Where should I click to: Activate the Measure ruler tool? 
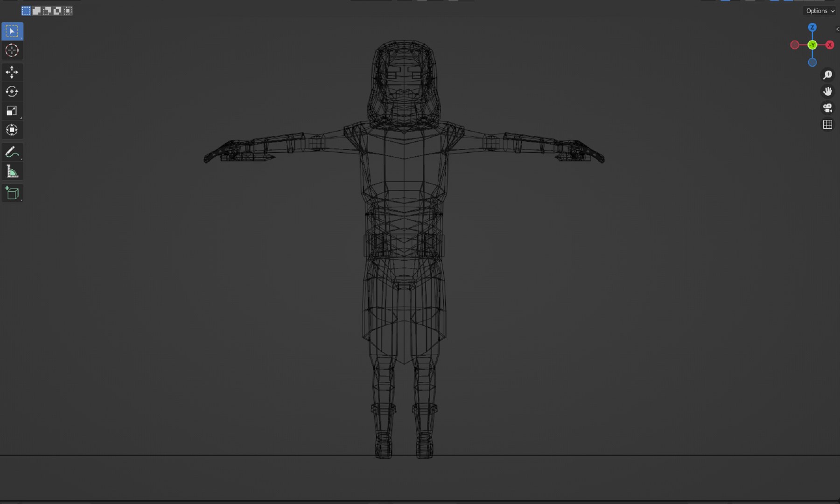(12, 171)
